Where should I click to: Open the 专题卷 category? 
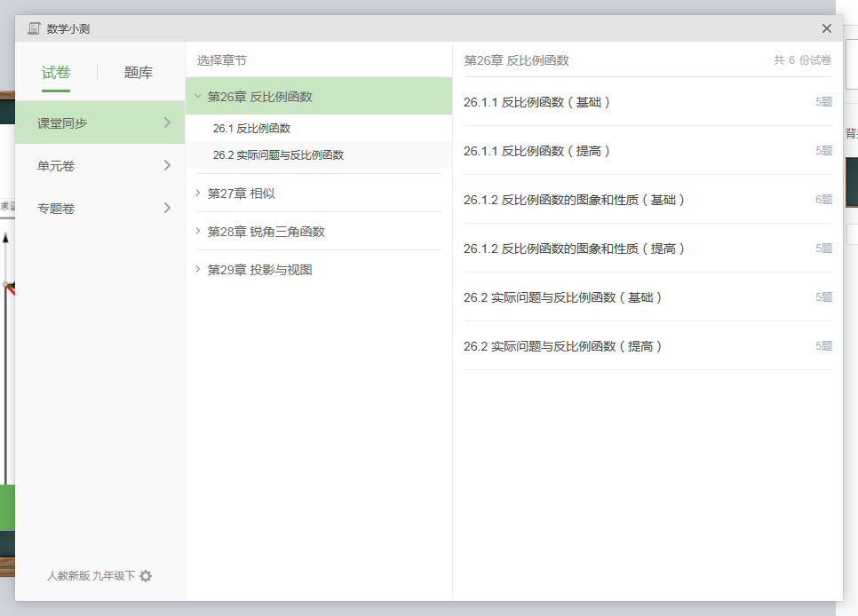pyautogui.click(x=99, y=208)
